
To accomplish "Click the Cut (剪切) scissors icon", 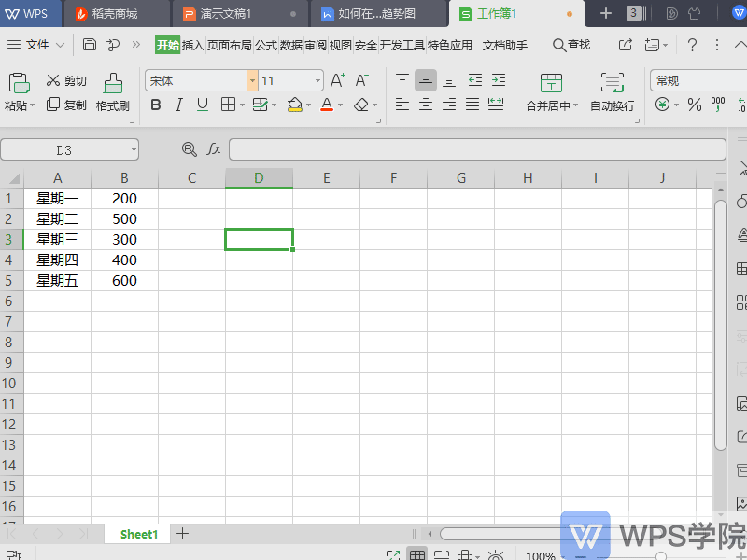I will click(53, 81).
